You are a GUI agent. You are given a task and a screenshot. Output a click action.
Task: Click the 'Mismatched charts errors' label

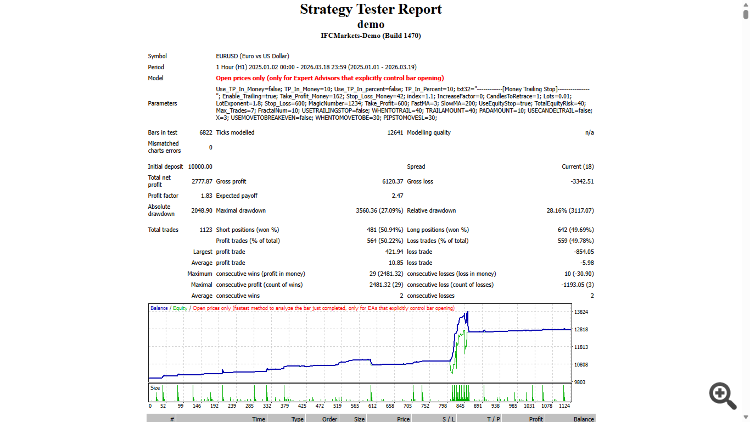tap(164, 147)
